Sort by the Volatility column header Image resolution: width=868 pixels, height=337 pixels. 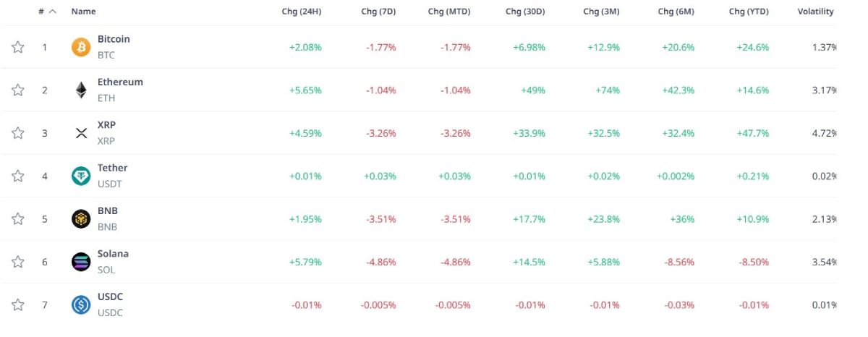pos(815,12)
